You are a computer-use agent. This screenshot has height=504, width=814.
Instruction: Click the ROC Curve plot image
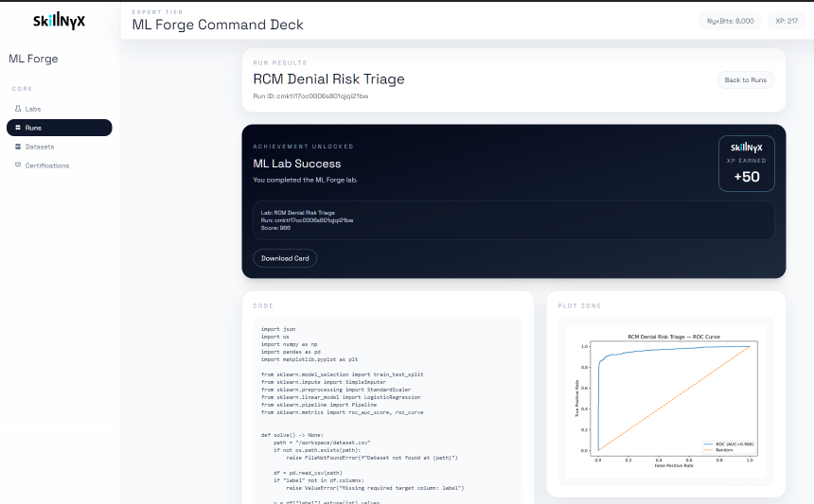[x=666, y=403]
